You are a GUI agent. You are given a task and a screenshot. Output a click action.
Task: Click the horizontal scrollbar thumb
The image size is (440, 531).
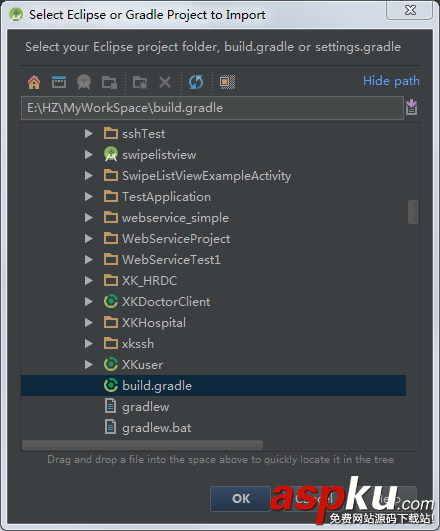[142, 445]
